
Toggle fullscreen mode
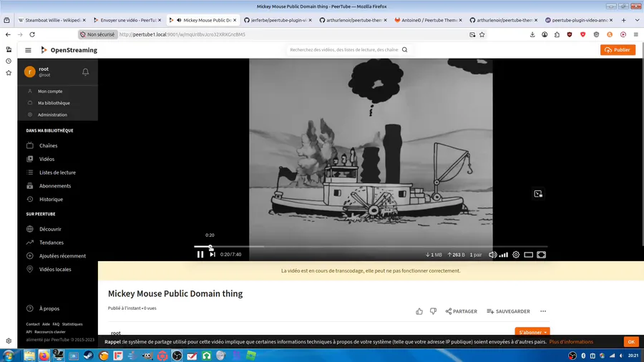(x=542, y=255)
